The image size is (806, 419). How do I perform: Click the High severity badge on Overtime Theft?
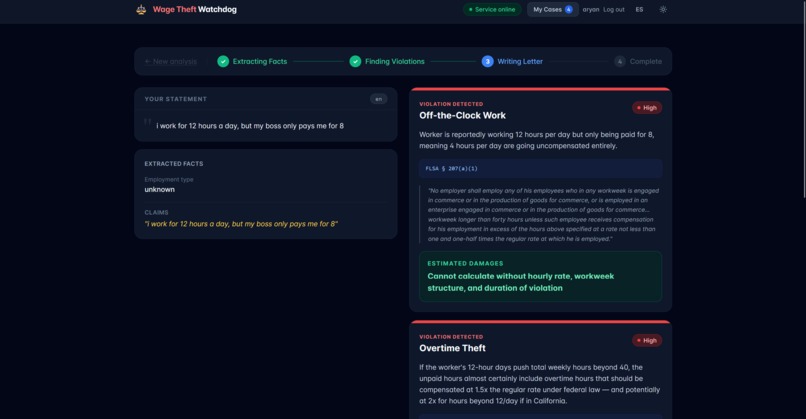(647, 340)
